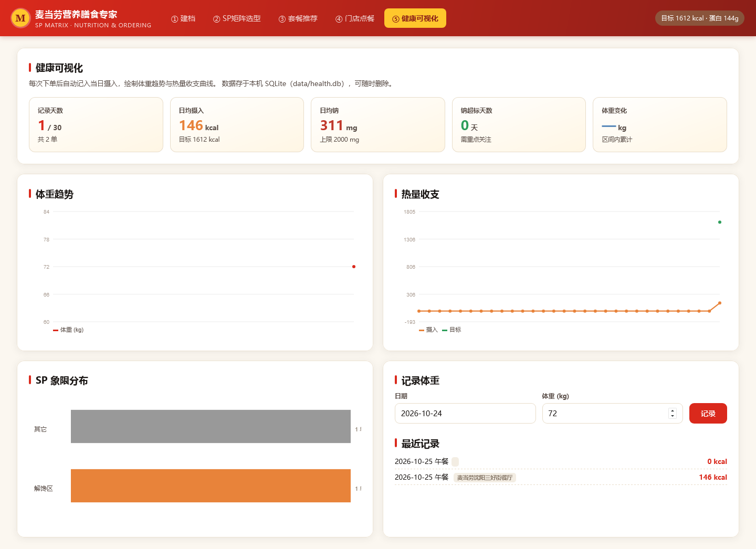
Task: Click the 共 2 单 text
Action: pyautogui.click(x=47, y=140)
